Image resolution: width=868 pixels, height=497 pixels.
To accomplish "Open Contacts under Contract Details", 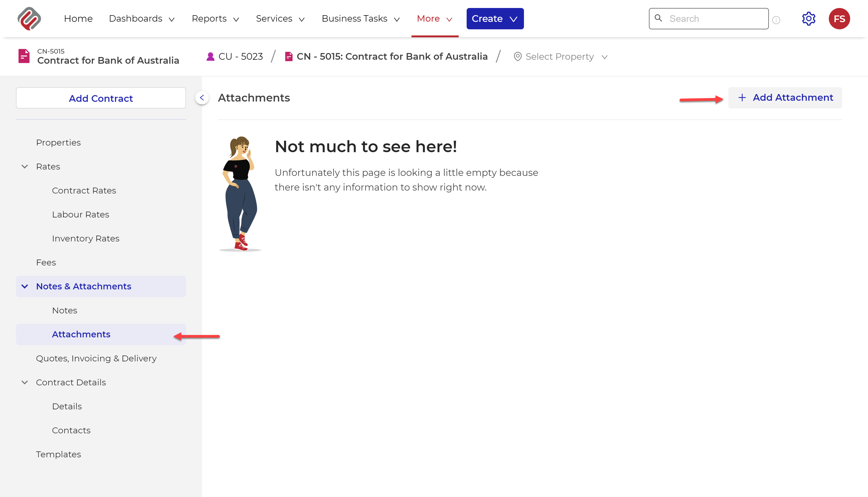I will click(71, 430).
